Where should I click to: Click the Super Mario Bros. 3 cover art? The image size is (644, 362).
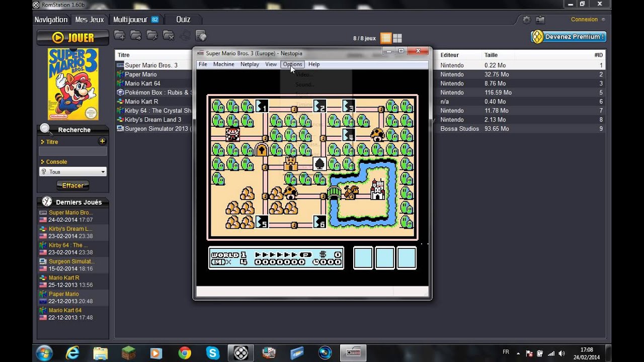[x=73, y=84]
